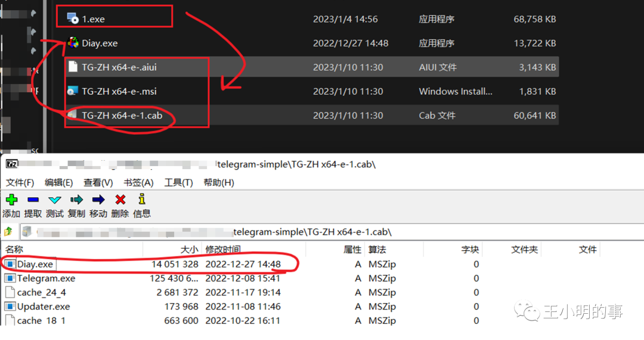This screenshot has width=644, height=340.
Task: Select the TG-ZH x64-e-.aiui file name
Action: point(119,67)
